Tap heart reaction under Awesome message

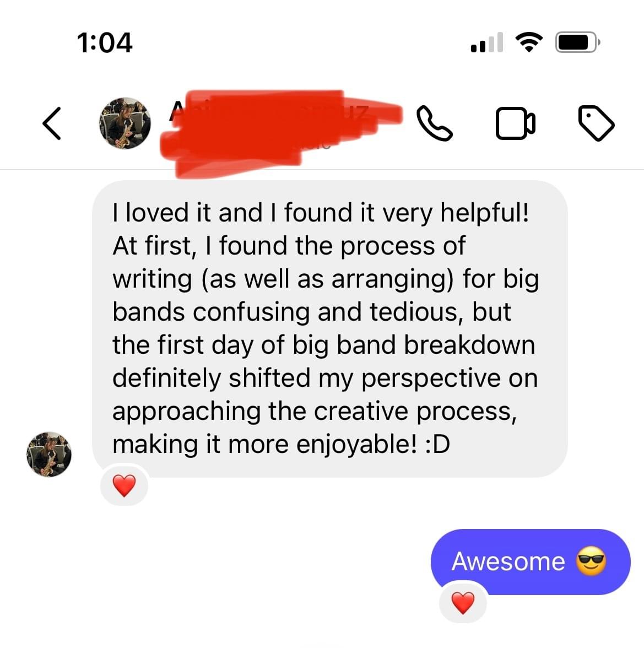click(463, 603)
